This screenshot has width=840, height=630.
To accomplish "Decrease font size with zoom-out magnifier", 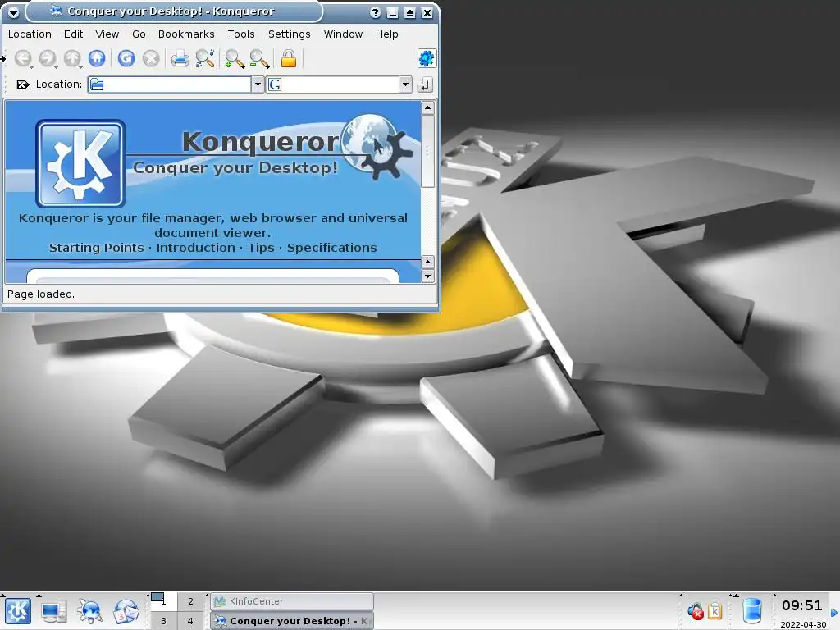I will pos(258,58).
